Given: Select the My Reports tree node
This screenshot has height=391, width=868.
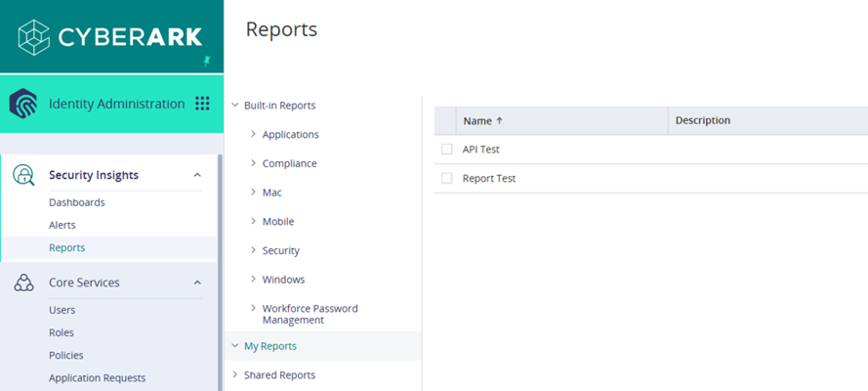Looking at the screenshot, I should [x=270, y=346].
